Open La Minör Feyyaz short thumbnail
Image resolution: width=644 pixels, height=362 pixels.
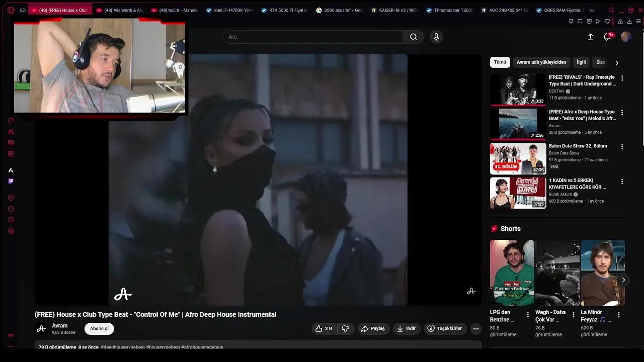point(603,273)
